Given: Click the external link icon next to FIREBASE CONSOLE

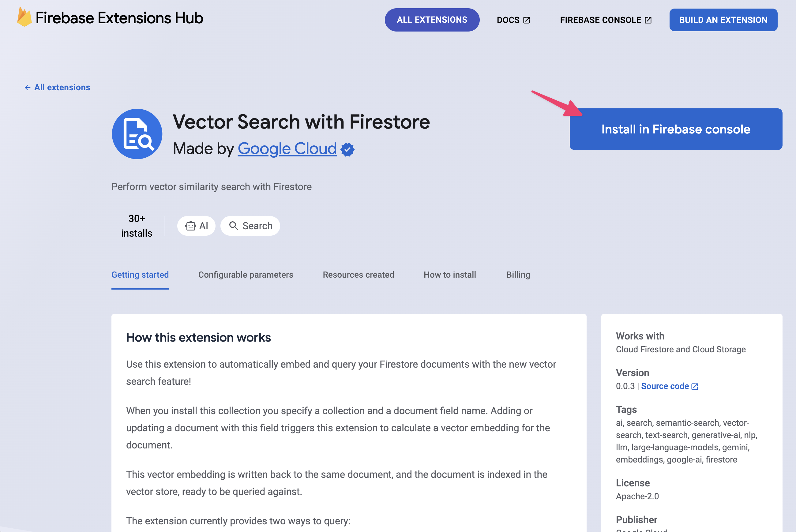Looking at the screenshot, I should 648,20.
